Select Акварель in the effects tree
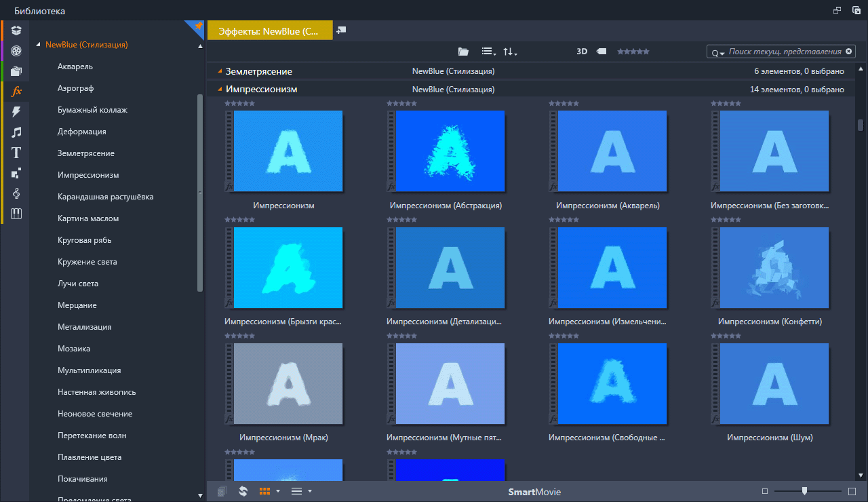868x502 pixels. 75,66
